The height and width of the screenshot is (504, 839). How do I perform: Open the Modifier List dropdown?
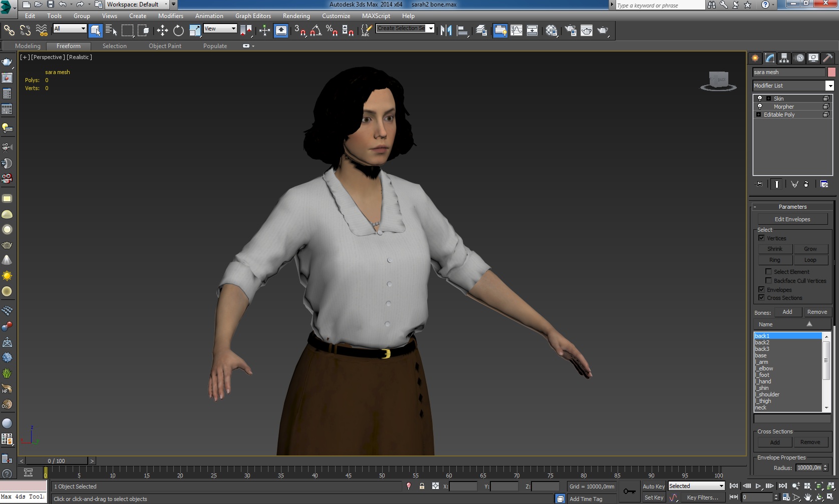(829, 86)
